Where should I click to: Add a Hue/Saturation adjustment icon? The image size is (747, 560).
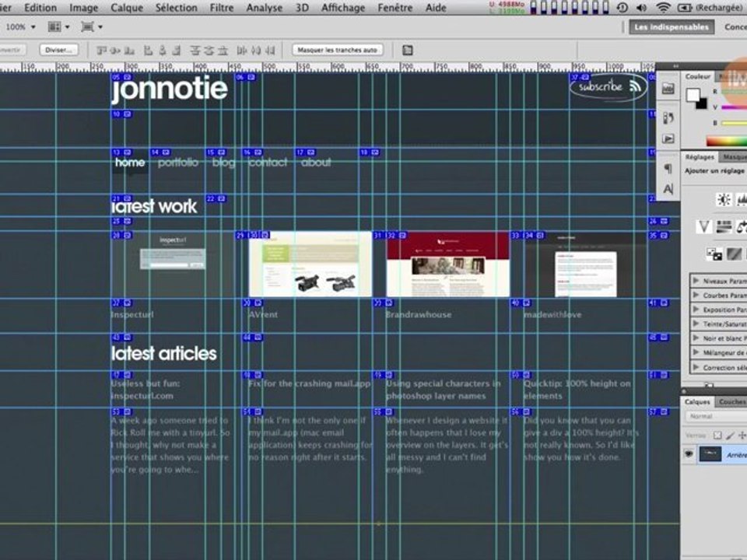click(724, 226)
